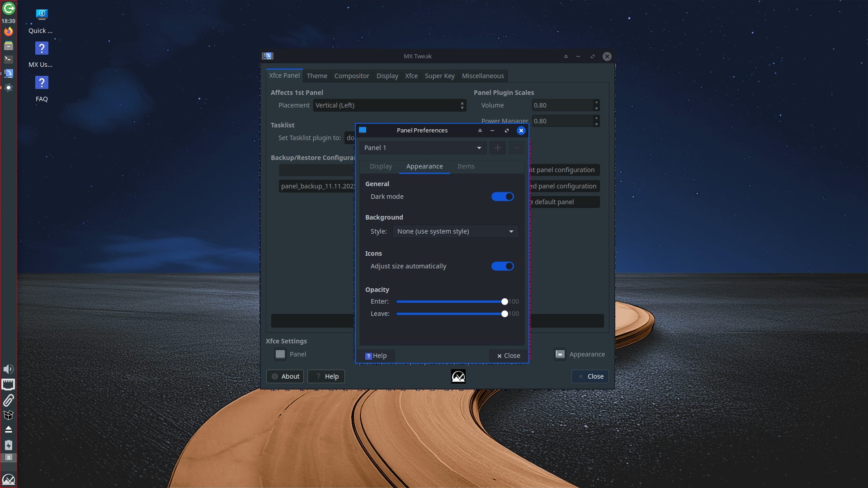Open the clipboard paperclip icon in panel
868x488 pixels.
click(x=9, y=400)
